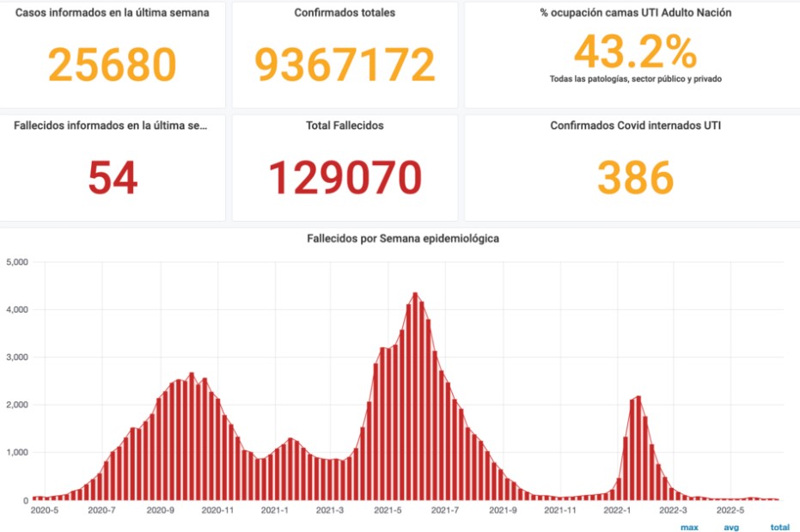
Task: Click the Fallecidos informados en la última se... title
Action: point(111,125)
